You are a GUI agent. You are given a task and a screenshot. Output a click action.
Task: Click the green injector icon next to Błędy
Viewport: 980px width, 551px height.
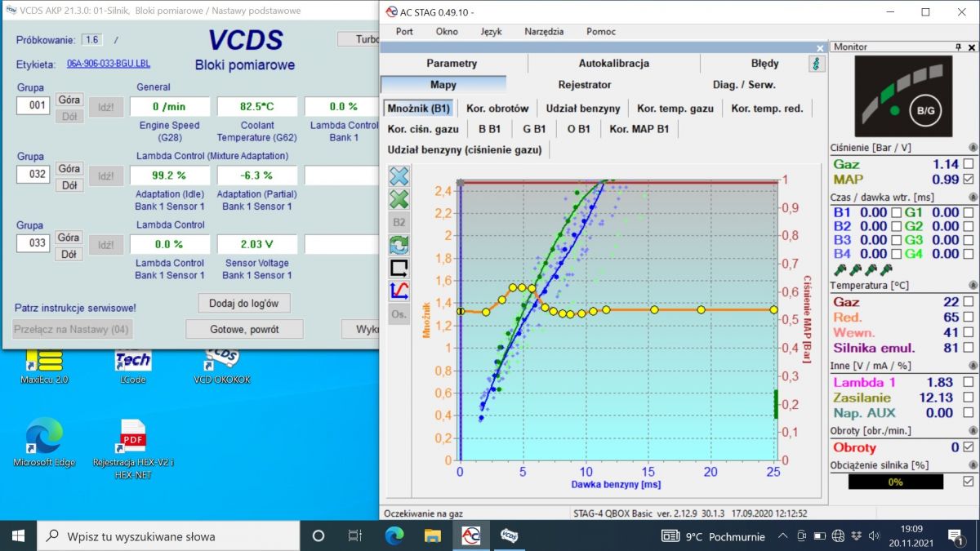[816, 64]
